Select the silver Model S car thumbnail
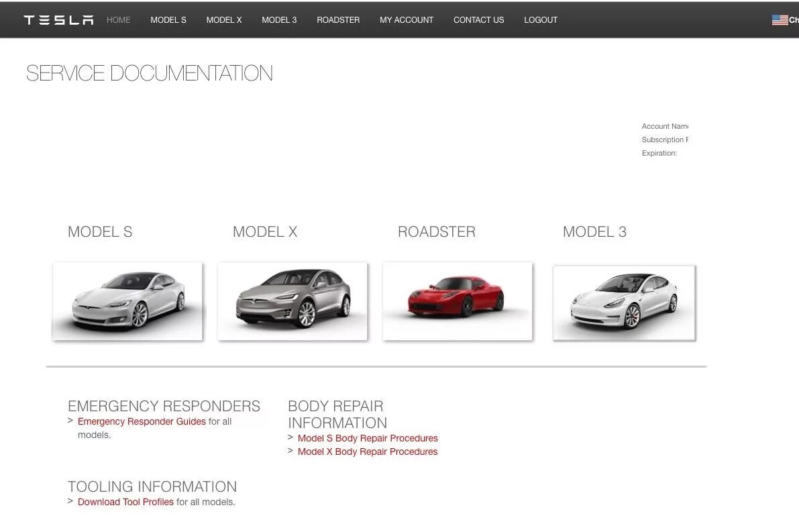799x532 pixels. click(x=127, y=301)
